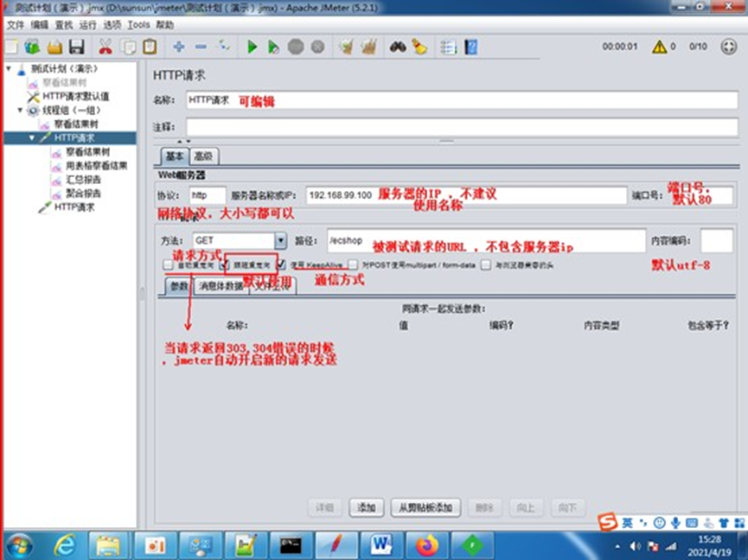Click the server IP 192.168.99.100 field
The height and width of the screenshot is (560, 748).
click(466, 195)
